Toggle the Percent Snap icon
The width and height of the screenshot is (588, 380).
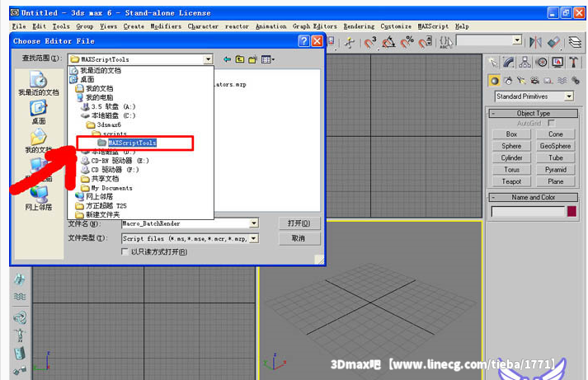407,42
